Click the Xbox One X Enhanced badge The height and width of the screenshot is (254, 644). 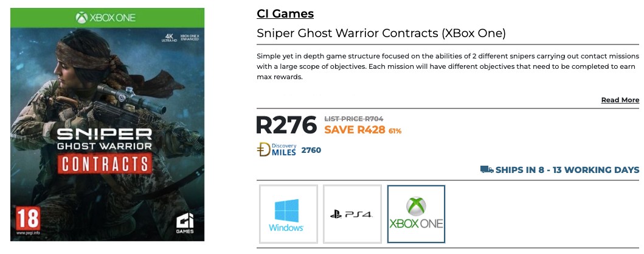pos(189,37)
